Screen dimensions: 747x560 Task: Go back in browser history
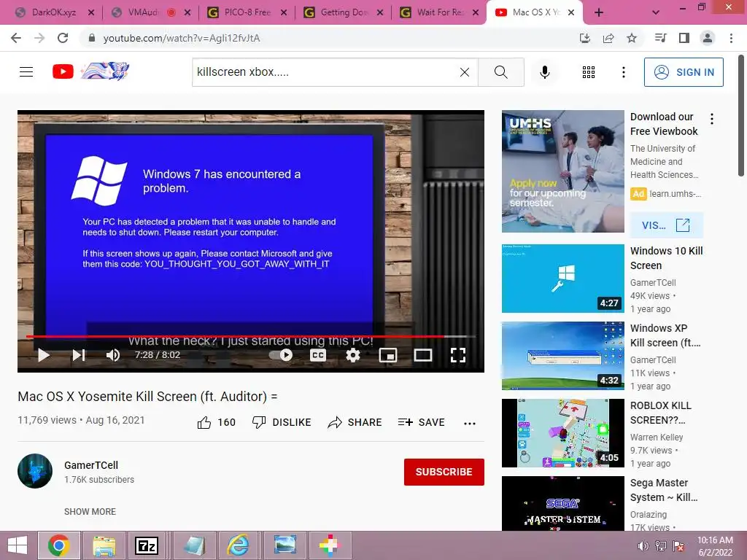coord(16,38)
